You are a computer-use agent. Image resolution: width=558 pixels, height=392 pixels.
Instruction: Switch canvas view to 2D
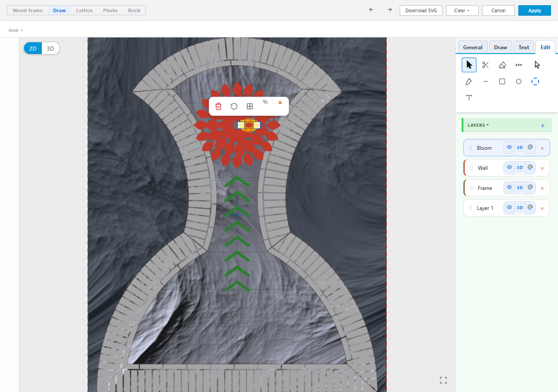pyautogui.click(x=33, y=48)
